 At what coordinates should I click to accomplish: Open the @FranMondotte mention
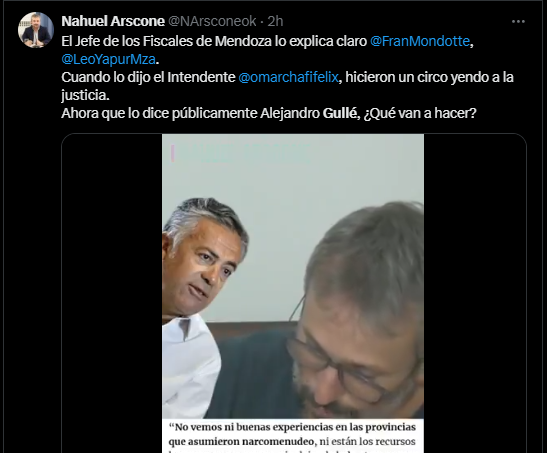[x=420, y=41]
